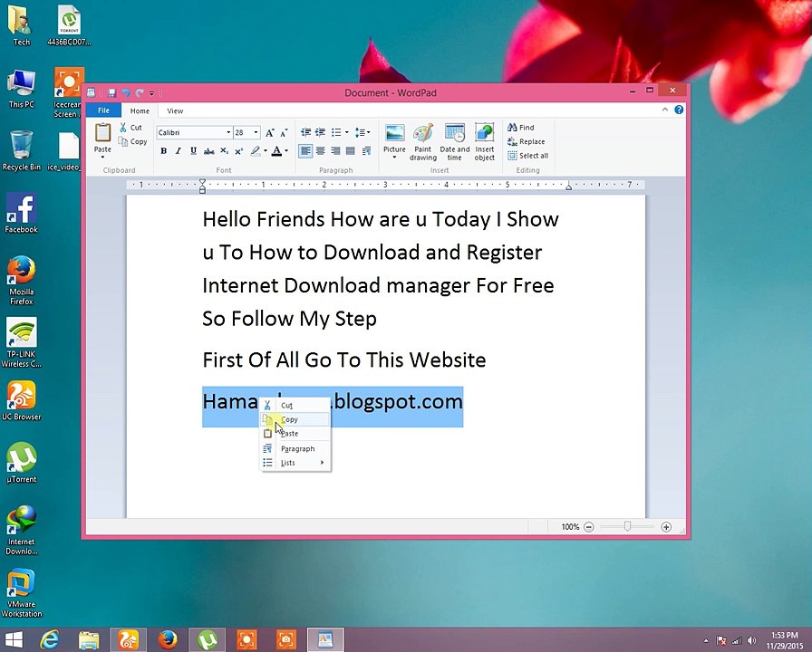Shrink font size with the A-down icon
Screen dimensions: 812x652
(284, 133)
